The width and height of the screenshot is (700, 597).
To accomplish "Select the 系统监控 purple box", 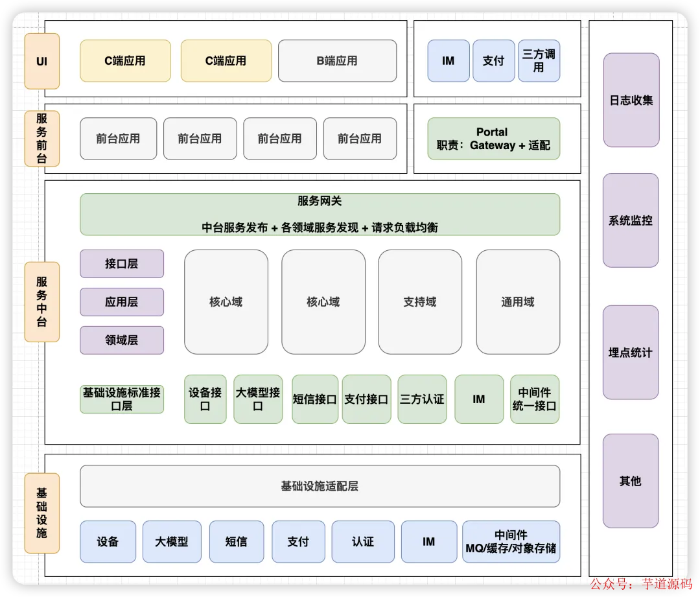I will tap(631, 220).
